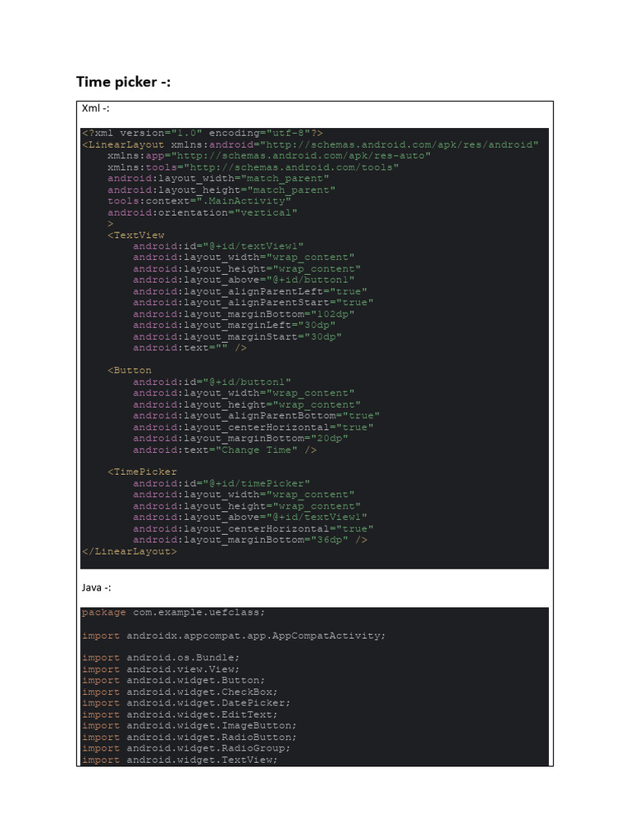Click the @+id/timePicker id line
The height and width of the screenshot is (840, 630).
point(221,483)
